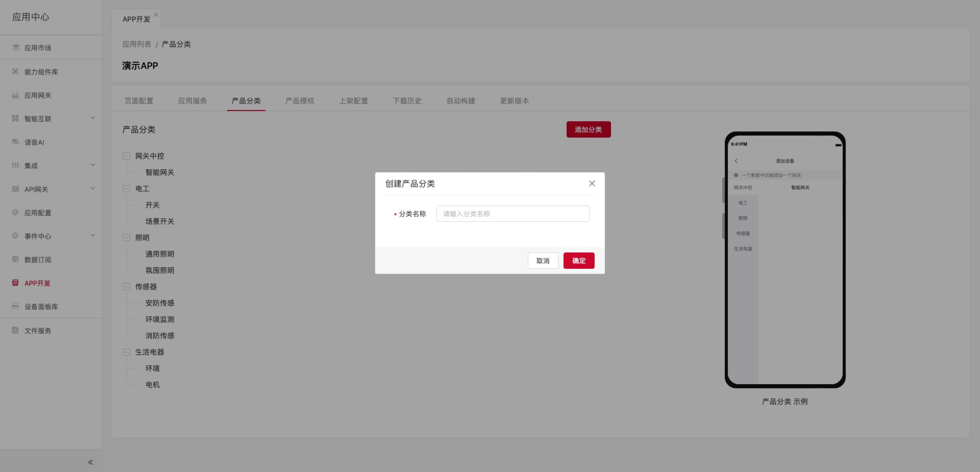
Task: Click the 设备面板库 sidebar icon
Action: coord(16,306)
